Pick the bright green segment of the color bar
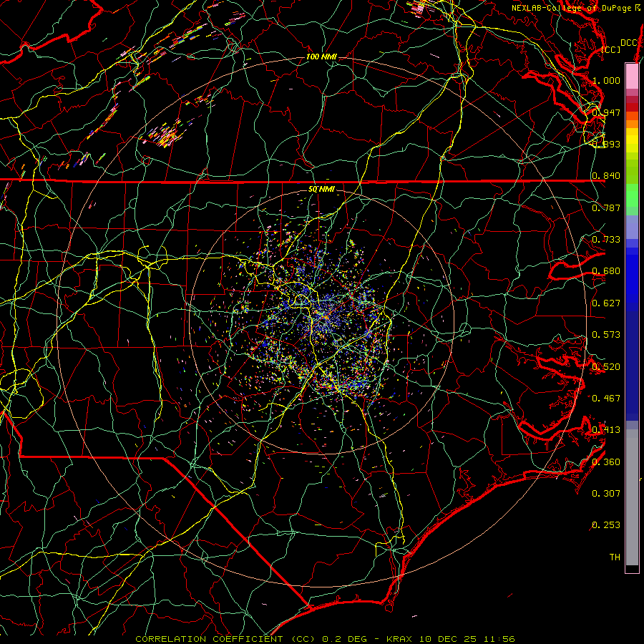This screenshot has height=644, width=644. [632, 195]
